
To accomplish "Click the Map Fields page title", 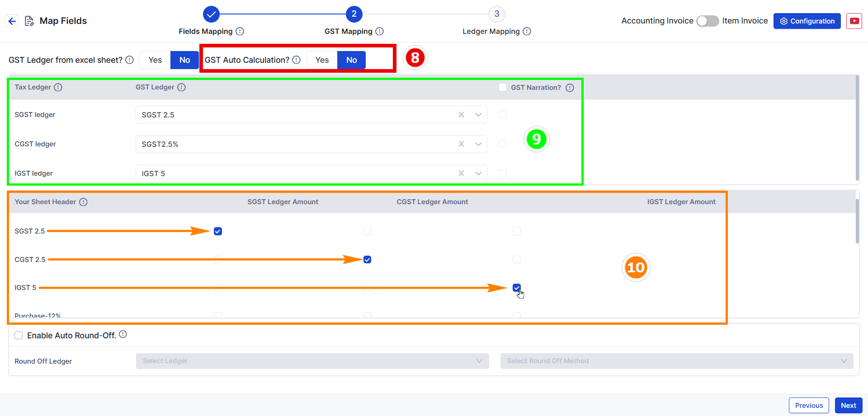I will click(x=63, y=21).
